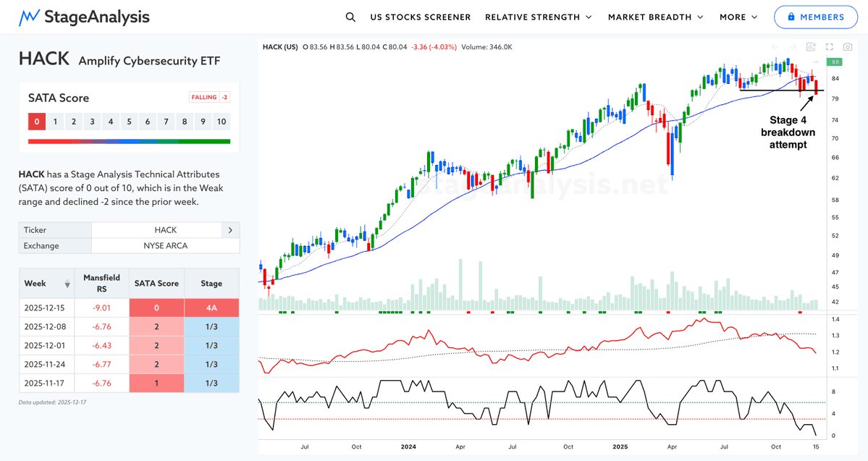Take chart snapshot with camera icon

pos(848,47)
